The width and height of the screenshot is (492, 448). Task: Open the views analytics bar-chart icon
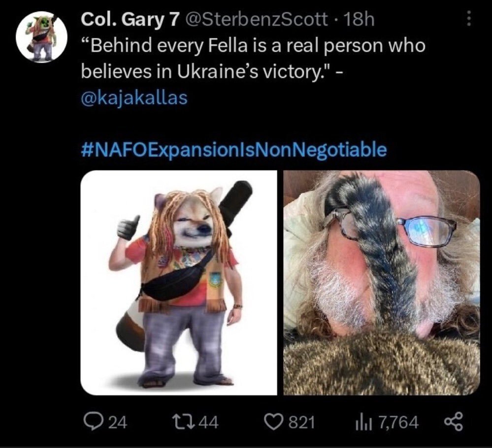tap(364, 422)
